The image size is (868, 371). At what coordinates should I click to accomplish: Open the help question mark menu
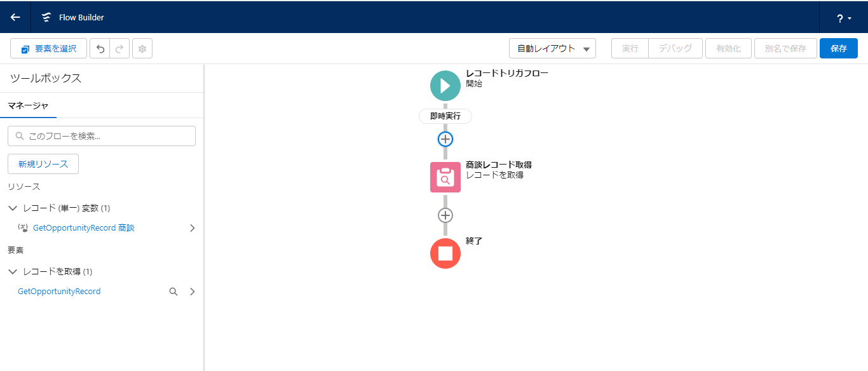(844, 18)
